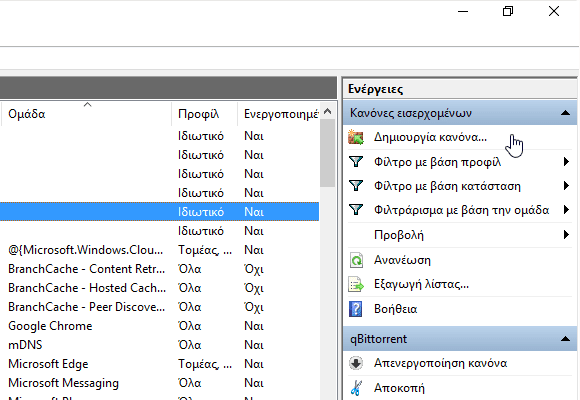Select the Microsoft Edge rule row

(x=159, y=364)
